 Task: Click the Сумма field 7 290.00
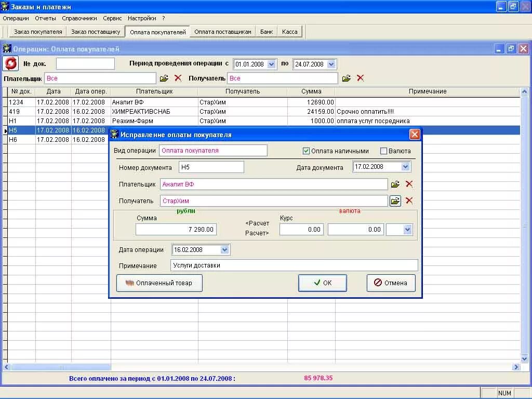point(176,230)
